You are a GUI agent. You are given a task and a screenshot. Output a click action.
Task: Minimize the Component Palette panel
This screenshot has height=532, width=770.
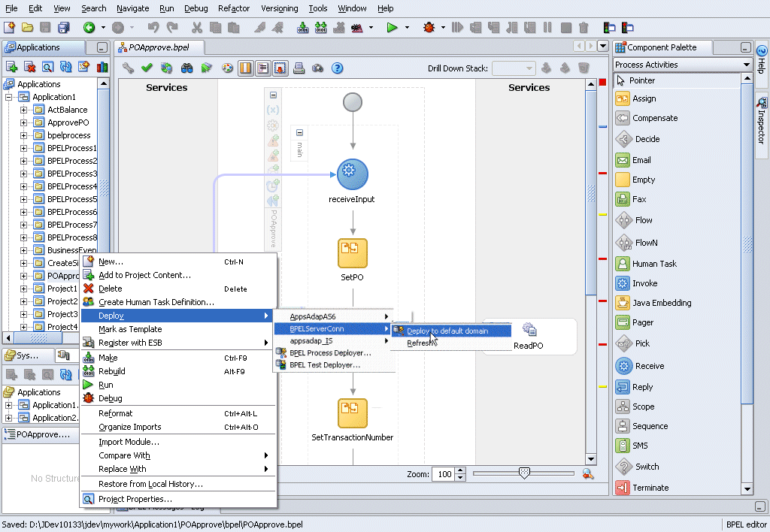tap(745, 47)
